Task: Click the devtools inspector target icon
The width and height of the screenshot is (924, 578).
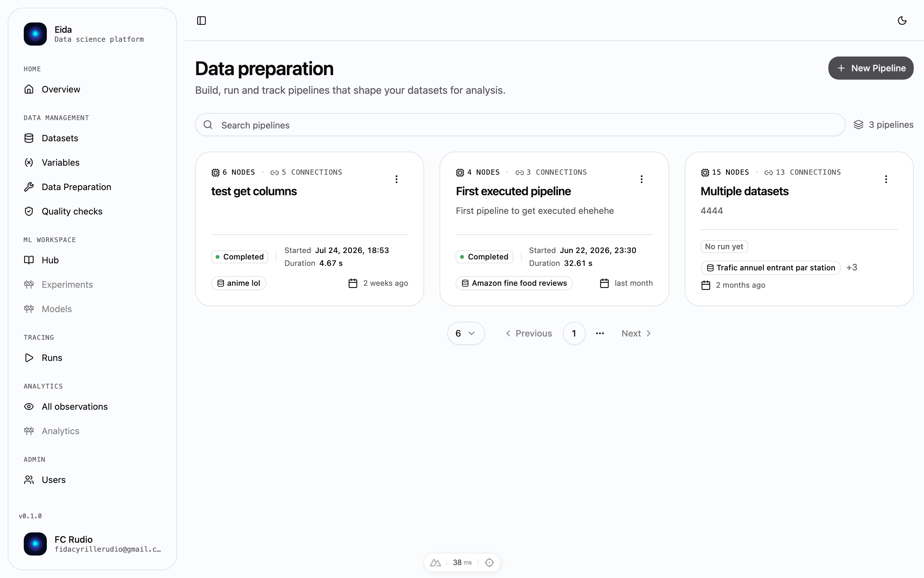Action: point(489,563)
